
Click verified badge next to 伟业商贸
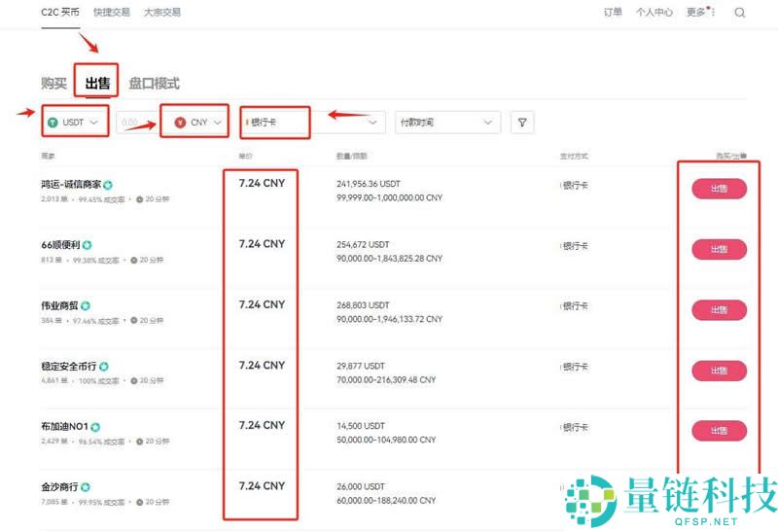(86, 305)
